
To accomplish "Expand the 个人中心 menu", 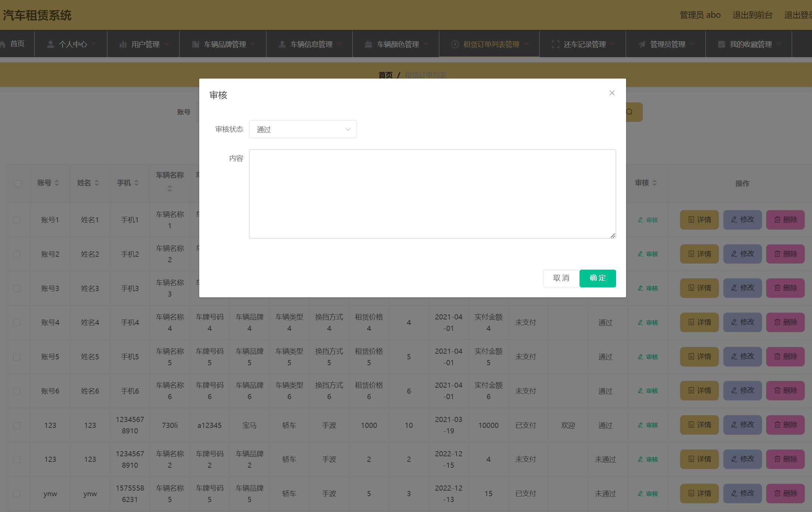I will pos(73,44).
